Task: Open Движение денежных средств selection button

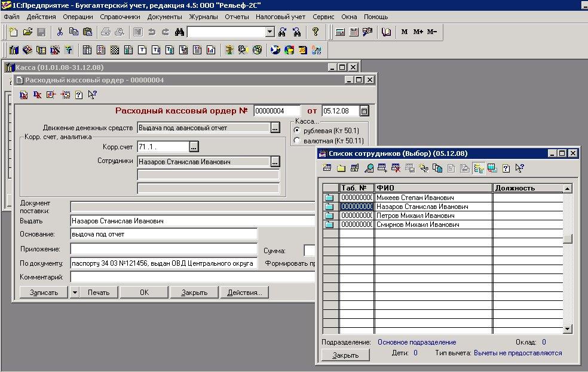Action: click(275, 128)
